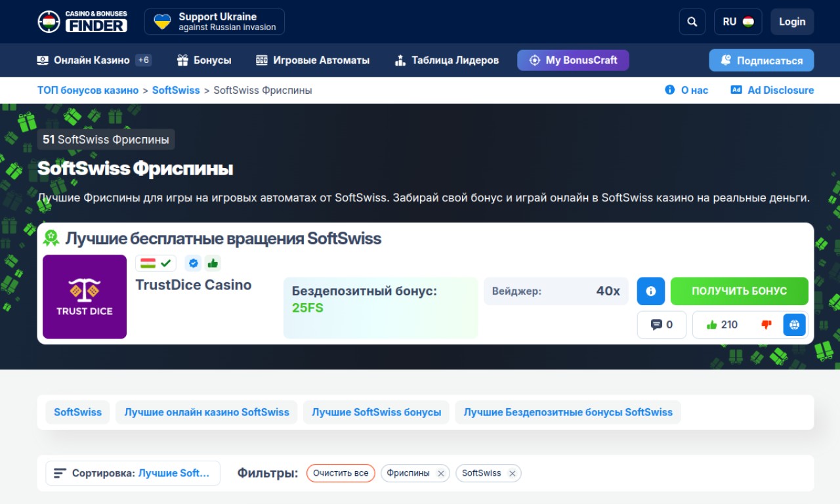The height and width of the screenshot is (504, 840).
Task: Click the TrustDice Casino logo thumbnail
Action: pos(85,297)
